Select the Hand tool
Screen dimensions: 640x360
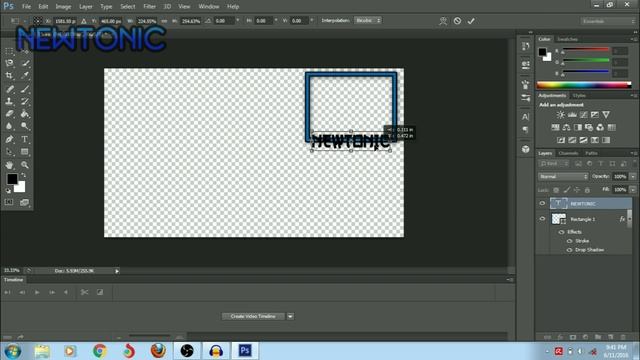pos(9,165)
